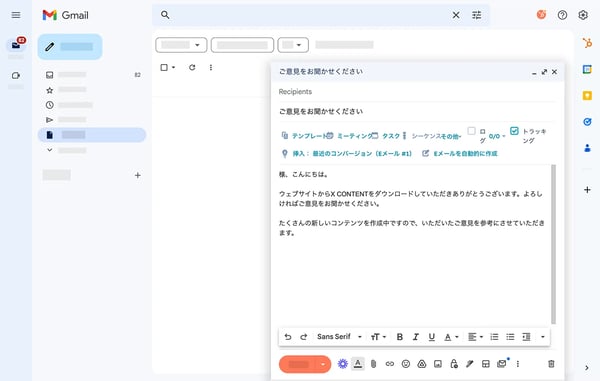Image resolution: width=600 pixels, height=381 pixels.
Task: Open Google Calendar side panel
Action: [587, 69]
